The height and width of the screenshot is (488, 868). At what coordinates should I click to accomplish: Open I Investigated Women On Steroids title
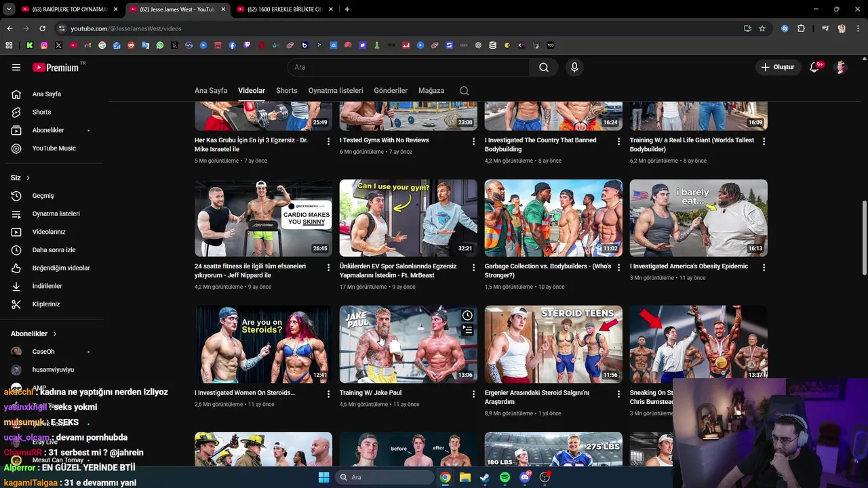pos(244,393)
